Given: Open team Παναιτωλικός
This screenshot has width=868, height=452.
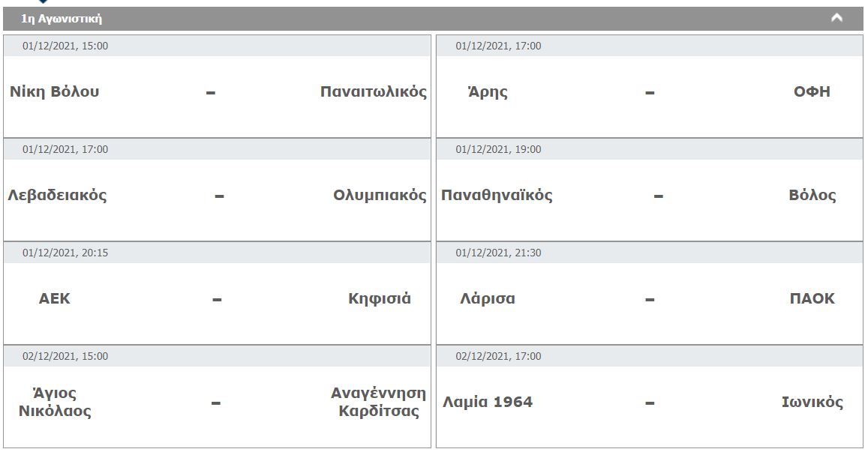Looking at the screenshot, I should (x=374, y=91).
